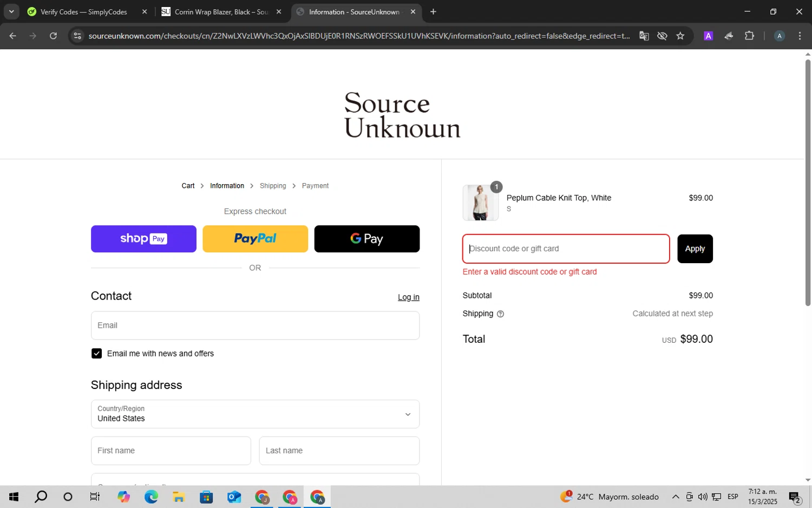
Task: Click Information breadcrumb step
Action: pyautogui.click(x=227, y=186)
